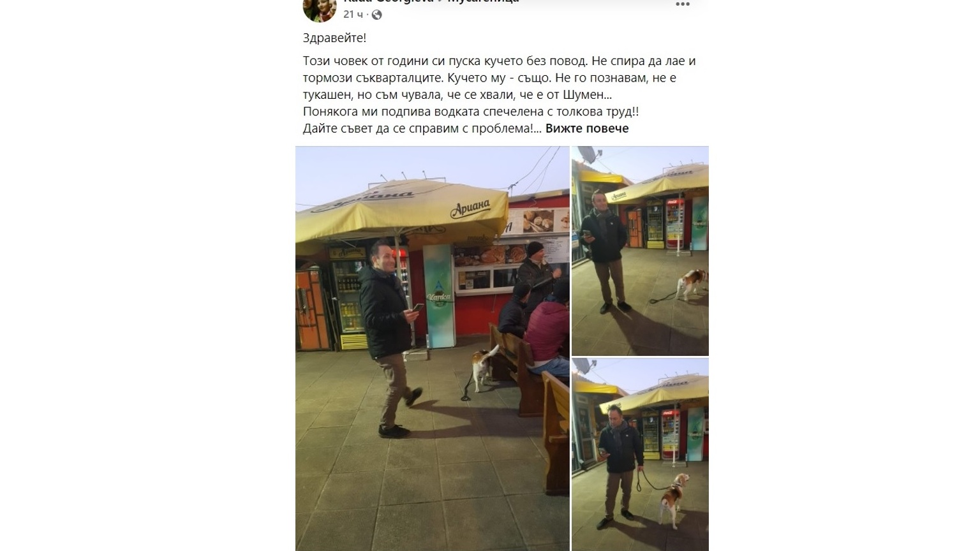Click the Здравейте! greeting line
Image resolution: width=980 pixels, height=551 pixels.
point(334,38)
